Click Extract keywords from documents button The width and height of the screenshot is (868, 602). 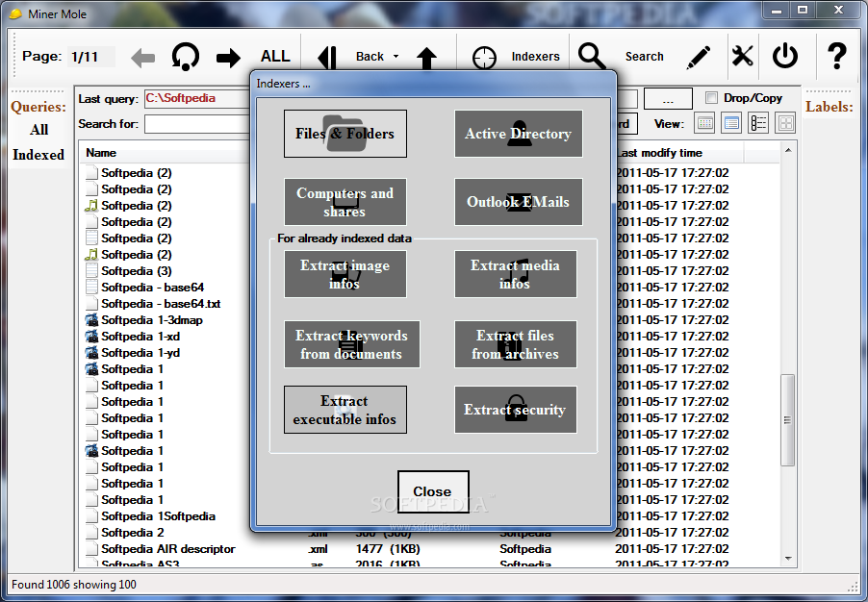352,344
